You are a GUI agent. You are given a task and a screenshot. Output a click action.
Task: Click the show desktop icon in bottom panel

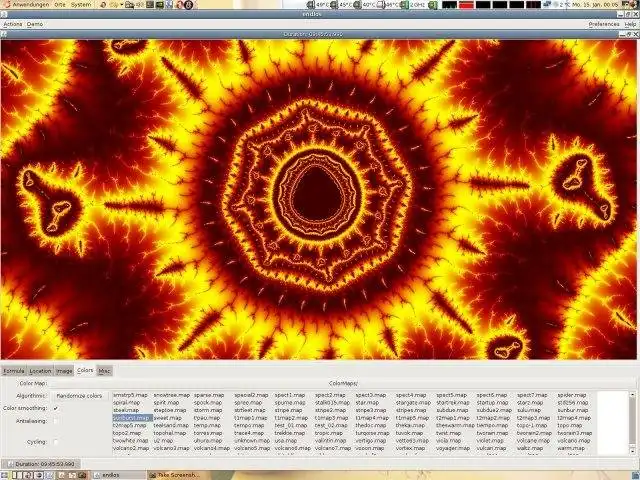coord(5,475)
